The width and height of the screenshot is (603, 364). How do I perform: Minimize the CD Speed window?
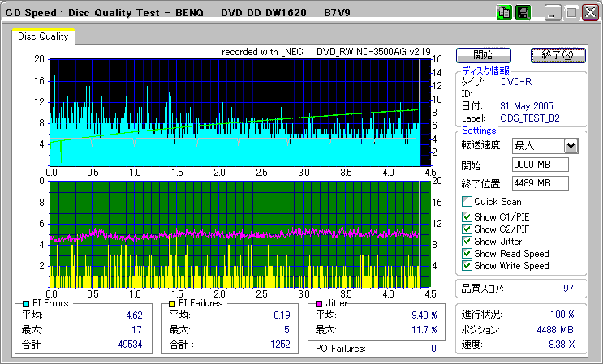coord(553,13)
